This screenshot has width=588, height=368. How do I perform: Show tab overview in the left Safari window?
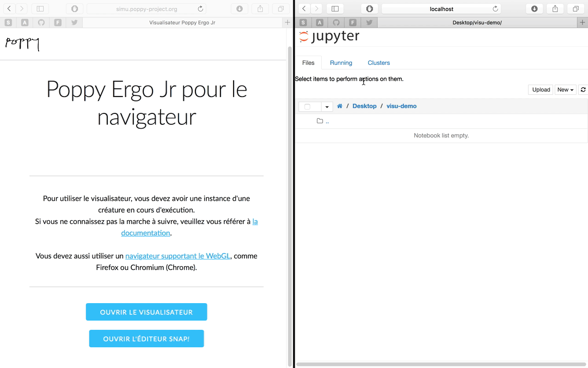coord(281,9)
